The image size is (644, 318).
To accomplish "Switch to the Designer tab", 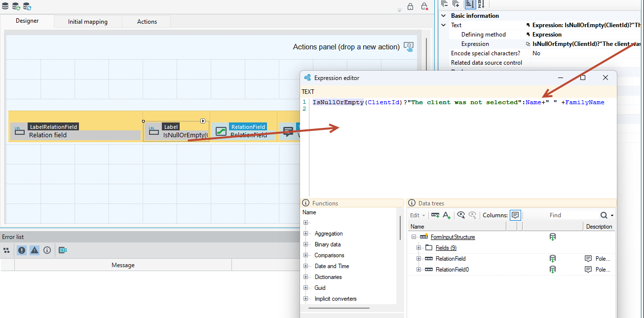I will tap(27, 21).
